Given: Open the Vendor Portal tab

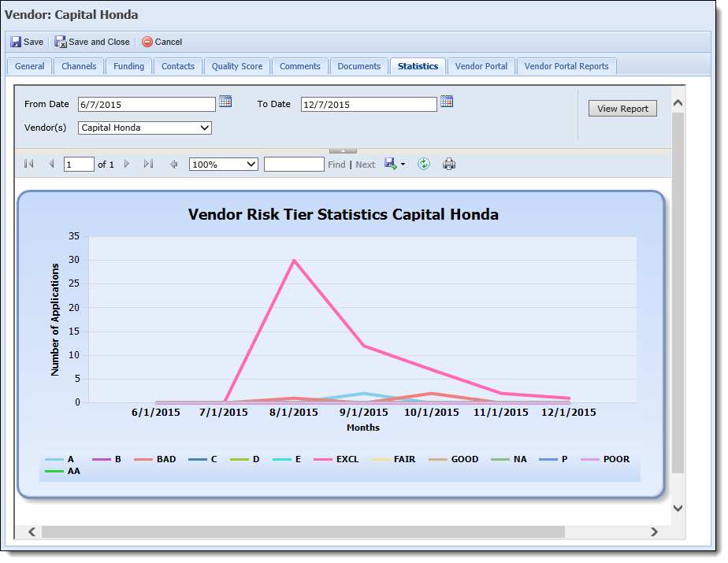Looking at the screenshot, I should click(x=481, y=66).
